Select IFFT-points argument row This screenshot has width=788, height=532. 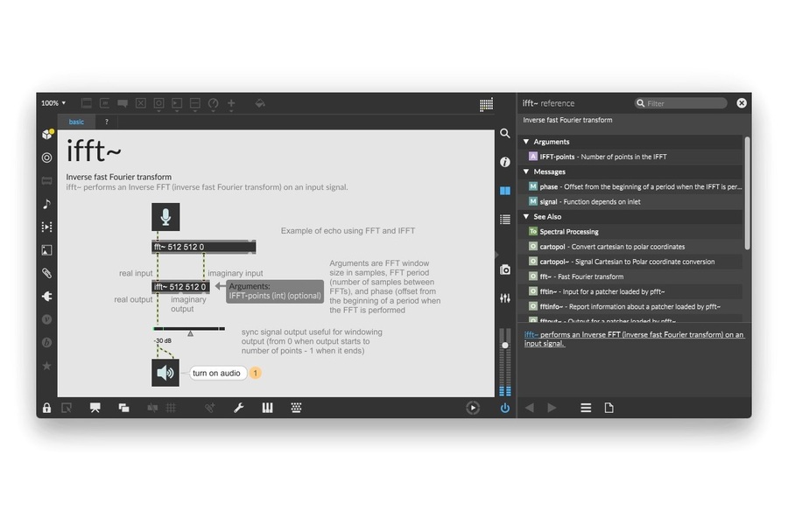point(631,157)
